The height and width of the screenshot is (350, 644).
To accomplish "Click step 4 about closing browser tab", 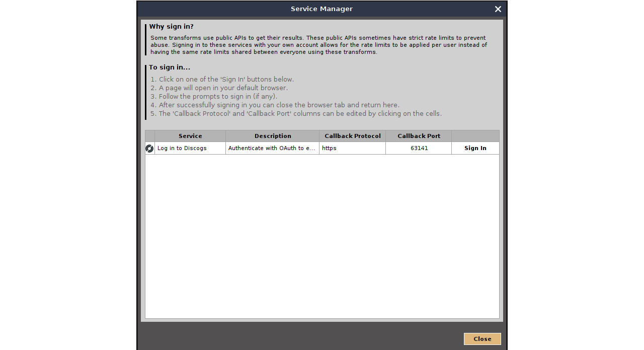I will pyautogui.click(x=275, y=105).
